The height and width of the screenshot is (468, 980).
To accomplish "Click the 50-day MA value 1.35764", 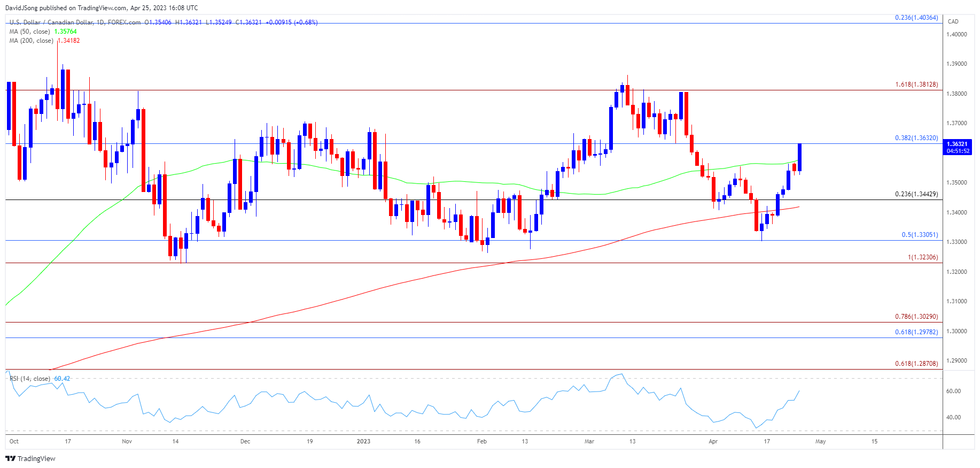I will [65, 32].
